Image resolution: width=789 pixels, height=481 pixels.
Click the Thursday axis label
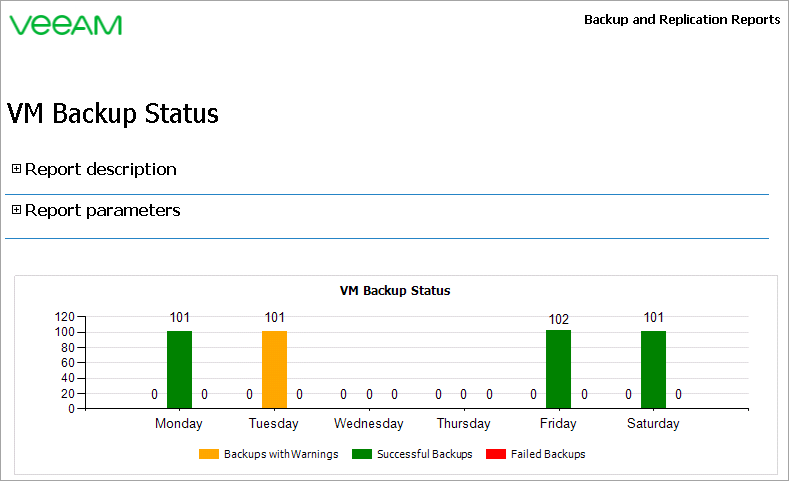[463, 424]
